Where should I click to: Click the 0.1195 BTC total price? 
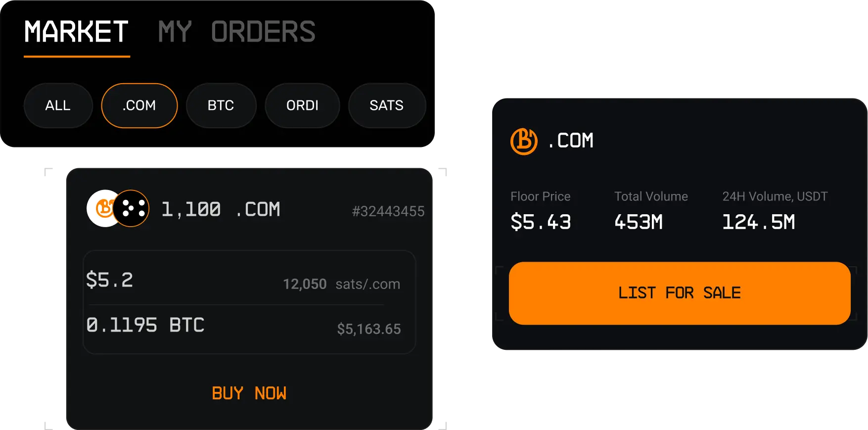pos(145,325)
